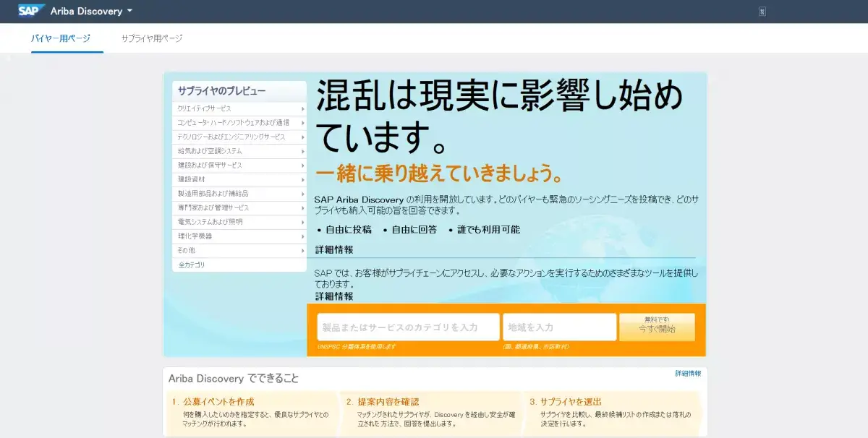Expand the 製造用部品および補給品 category

pos(239,194)
